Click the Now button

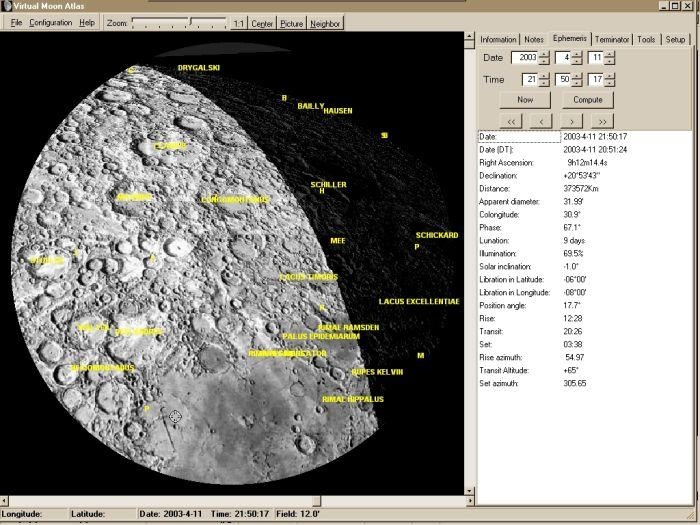525,100
